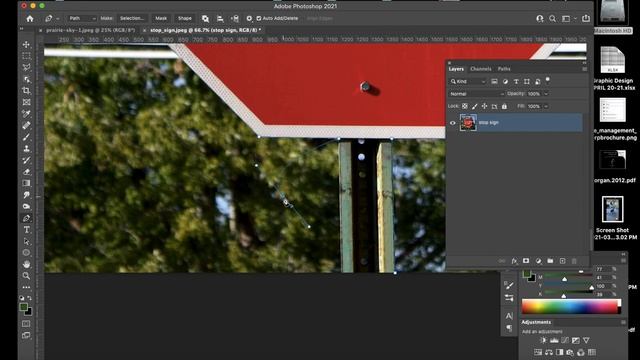Add a layer style with fx icon
640x360 pixels.
514,261
